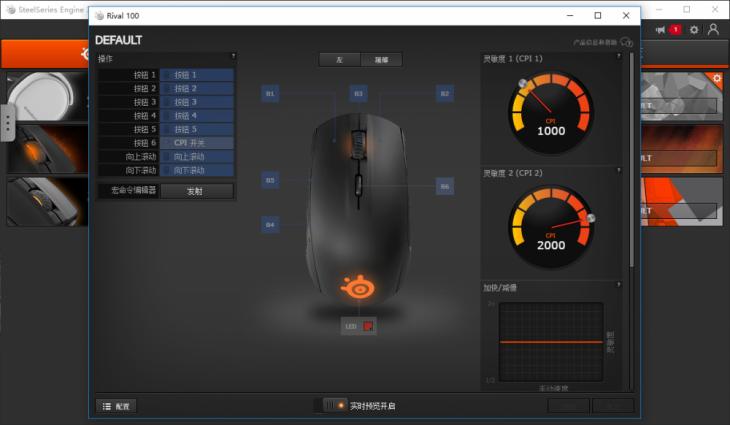This screenshot has height=425, width=730.
Task: Click the right panel vertical scrollbar
Action: point(631,161)
